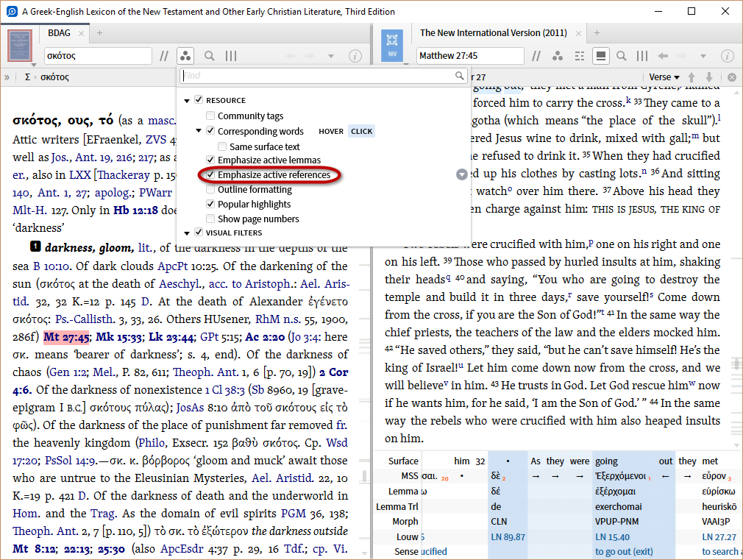Click the back arrow in NIV toolbar
This screenshot has height=560, width=743.
pyautogui.click(x=663, y=56)
